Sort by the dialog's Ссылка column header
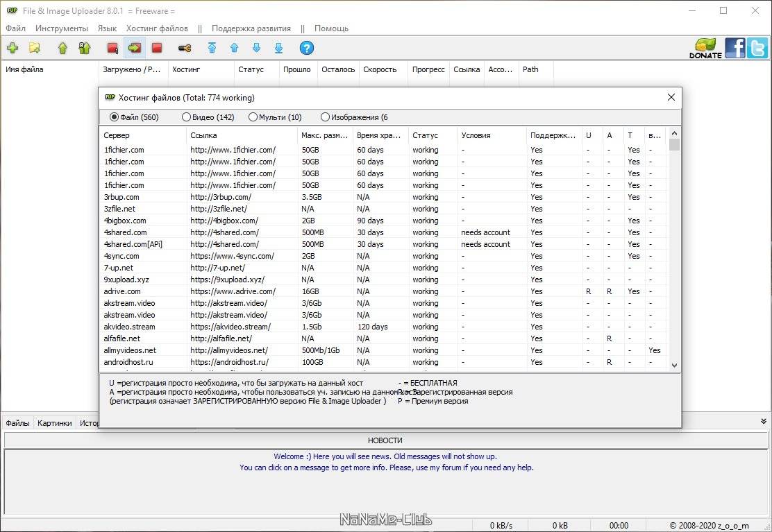The image size is (772, 532). pyautogui.click(x=242, y=135)
